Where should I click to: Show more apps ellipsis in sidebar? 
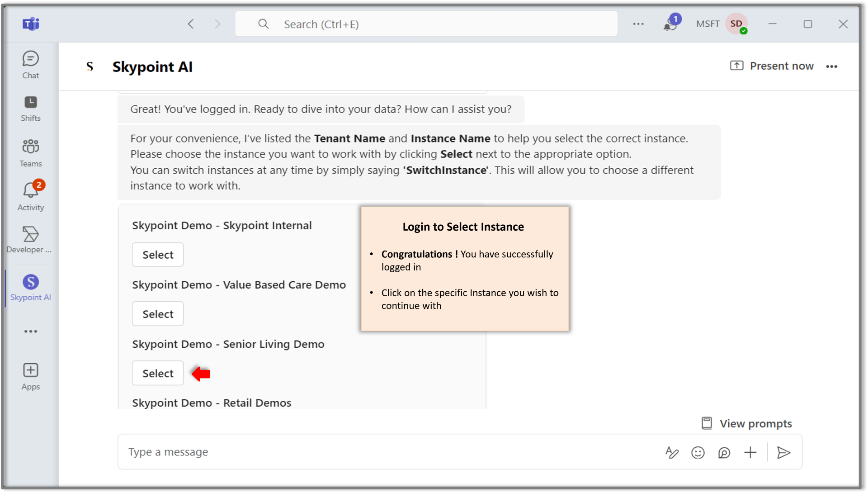[31, 332]
